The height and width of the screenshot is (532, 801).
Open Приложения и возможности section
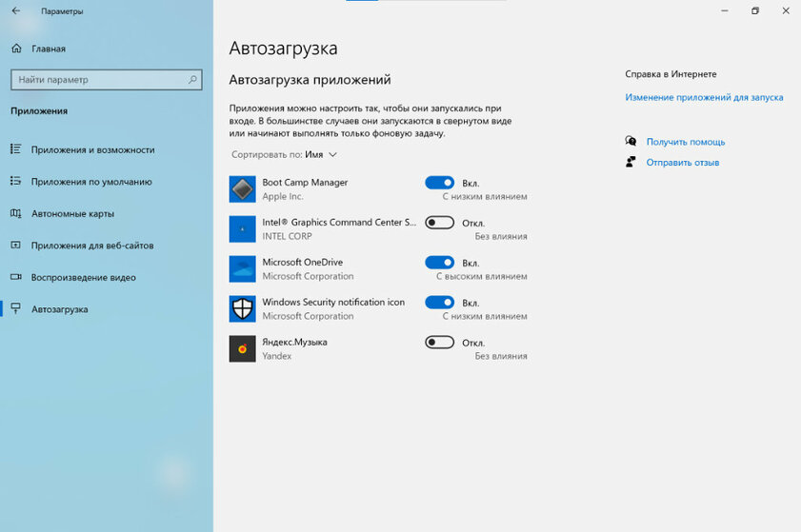tap(92, 149)
